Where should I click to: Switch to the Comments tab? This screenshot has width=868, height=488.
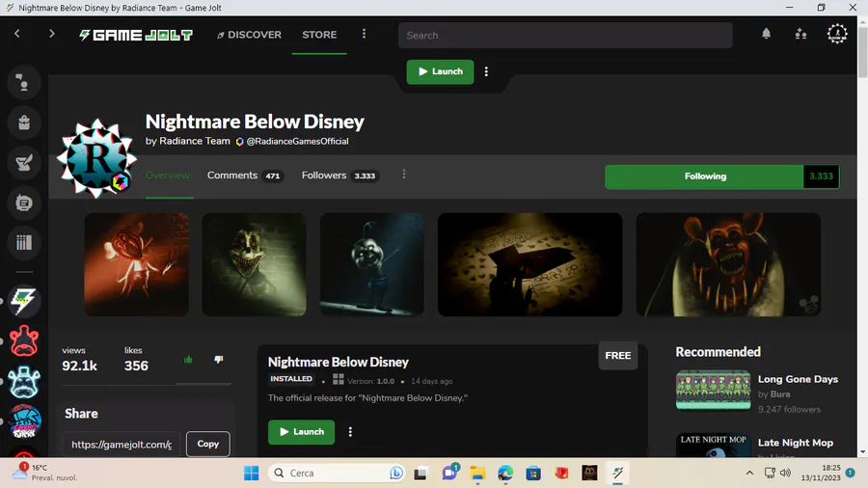(x=245, y=176)
